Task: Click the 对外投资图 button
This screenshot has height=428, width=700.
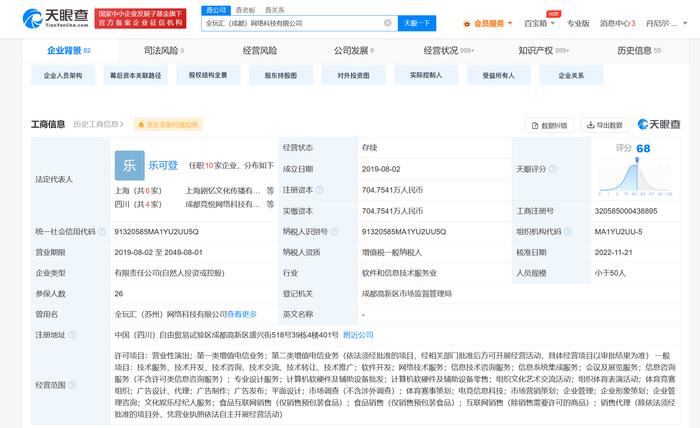Action: coord(354,75)
